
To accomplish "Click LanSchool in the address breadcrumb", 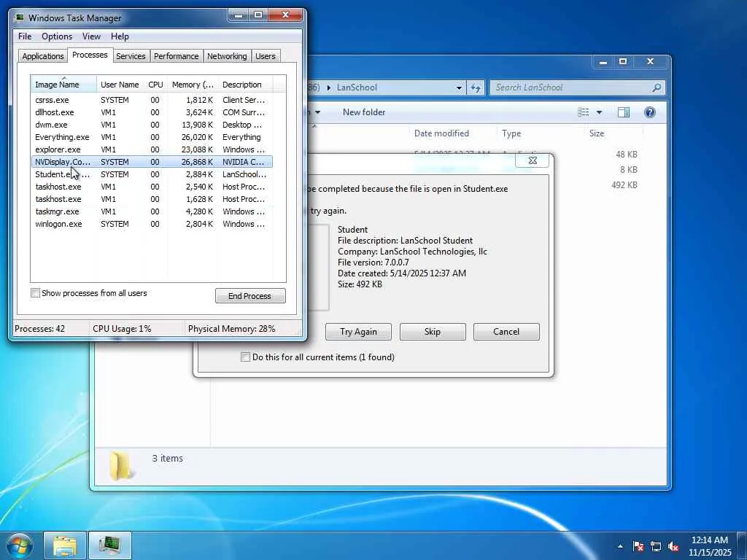I will (x=357, y=87).
